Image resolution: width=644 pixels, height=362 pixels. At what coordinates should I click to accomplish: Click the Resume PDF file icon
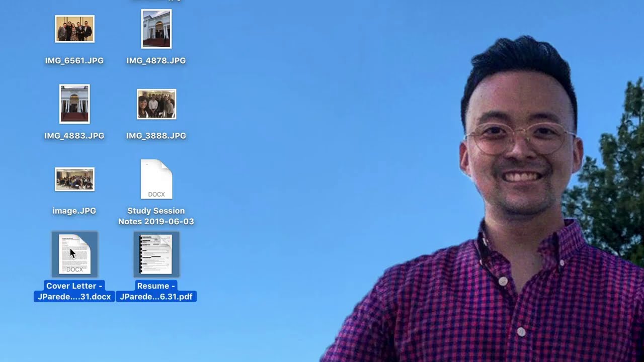pyautogui.click(x=156, y=254)
